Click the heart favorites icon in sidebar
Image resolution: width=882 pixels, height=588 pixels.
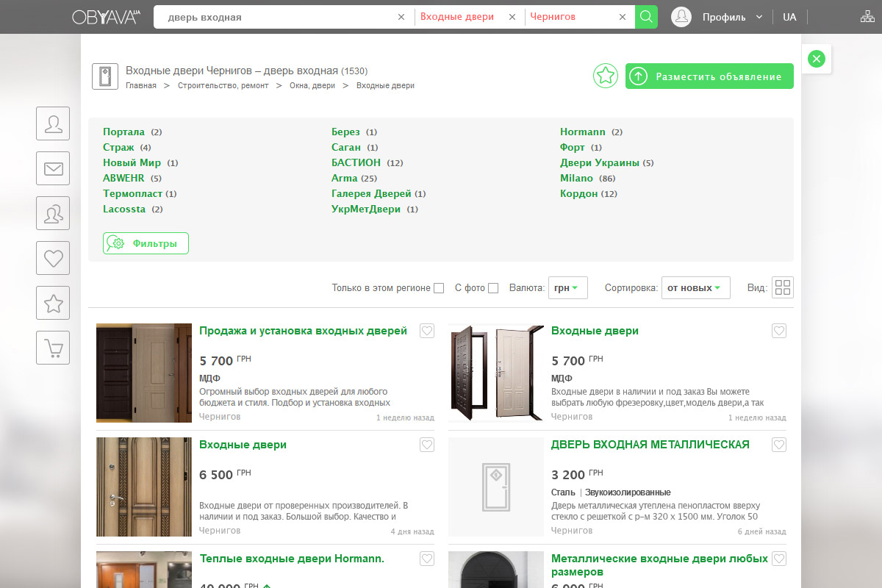53,258
